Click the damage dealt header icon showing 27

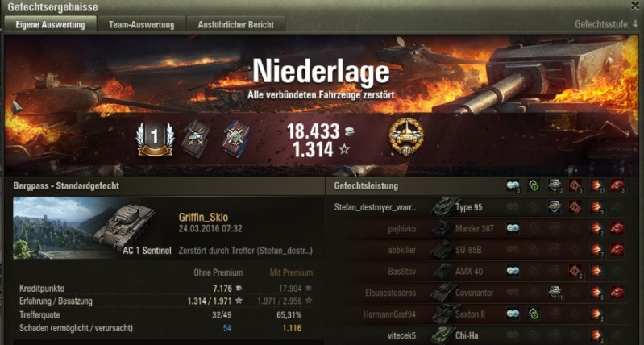point(596,185)
